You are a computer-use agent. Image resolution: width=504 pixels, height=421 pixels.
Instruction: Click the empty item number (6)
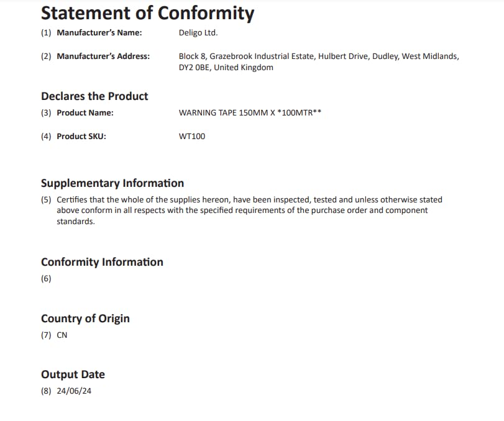coord(46,279)
